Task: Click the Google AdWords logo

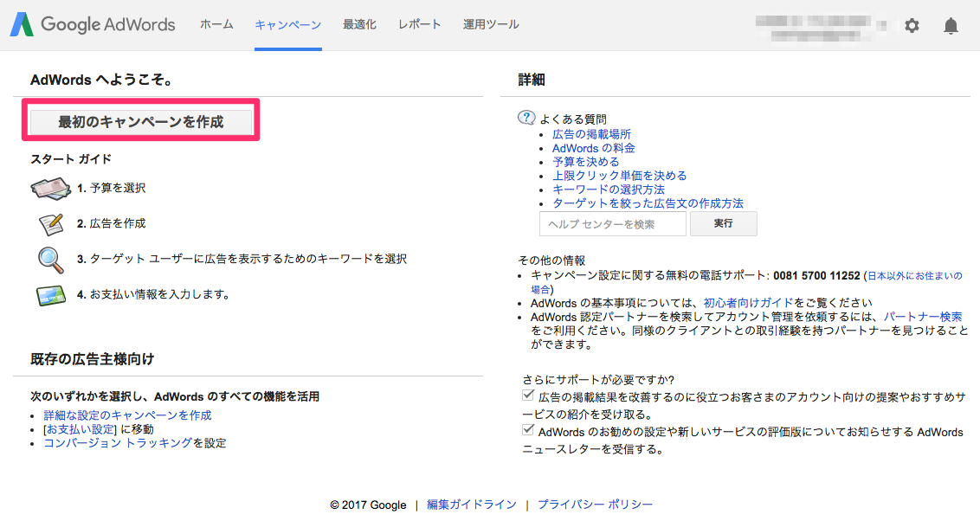Action: coord(93,24)
